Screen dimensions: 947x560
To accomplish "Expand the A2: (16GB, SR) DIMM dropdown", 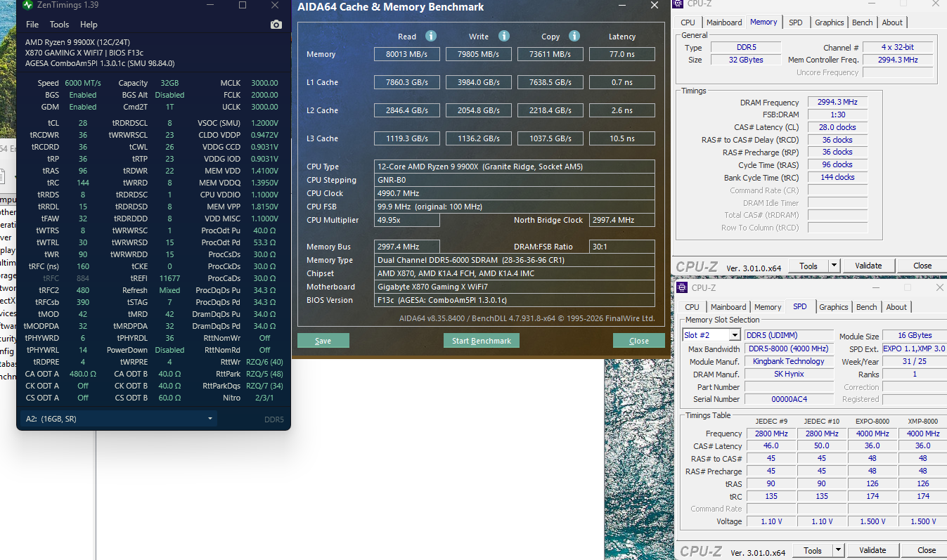I will tap(117, 419).
